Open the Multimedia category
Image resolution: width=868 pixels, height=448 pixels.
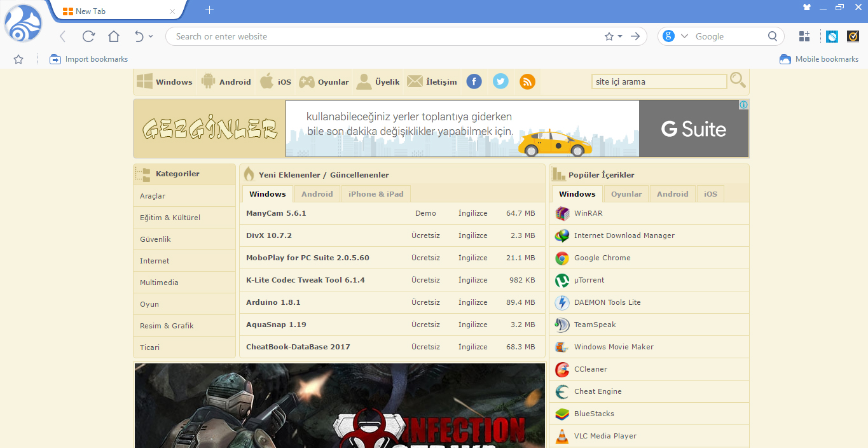(x=184, y=283)
